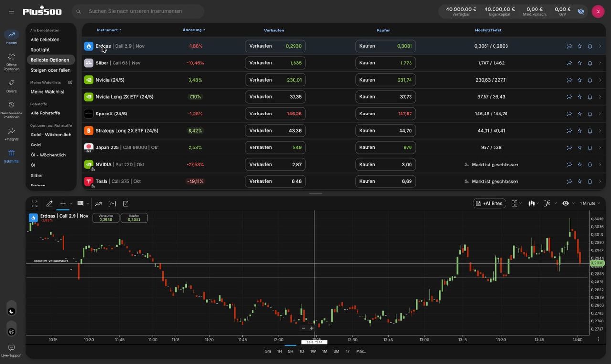Click the +AI Bites button

(489, 203)
